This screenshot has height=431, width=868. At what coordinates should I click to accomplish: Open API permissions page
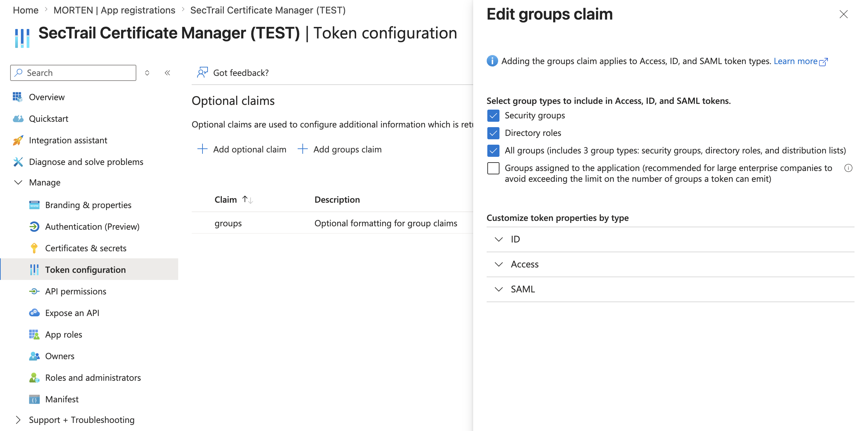click(76, 291)
